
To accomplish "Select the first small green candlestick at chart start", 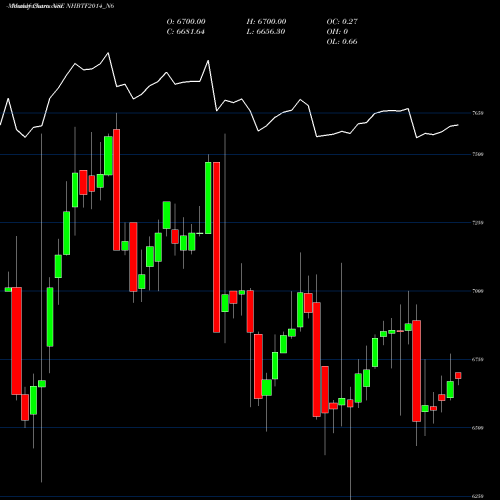I will tap(8, 289).
